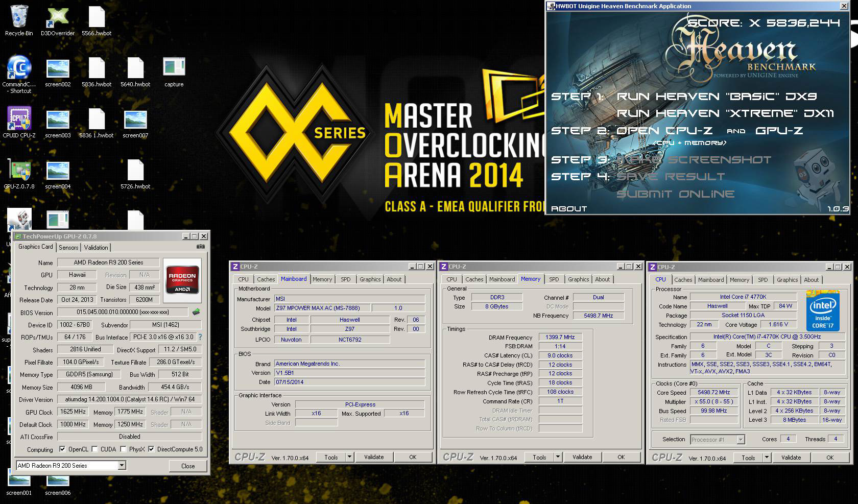Click the GPU-Z screenshot camera icon
This screenshot has height=504, width=858.
[x=201, y=247]
